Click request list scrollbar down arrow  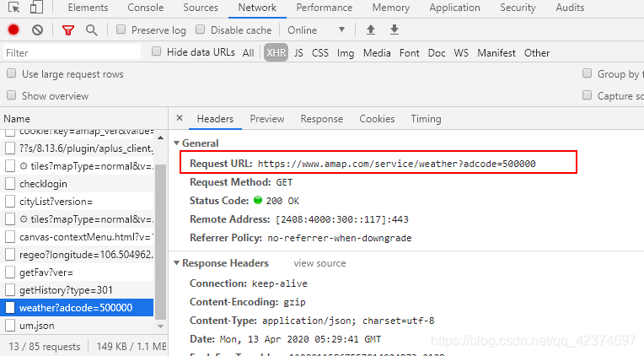pos(161,326)
